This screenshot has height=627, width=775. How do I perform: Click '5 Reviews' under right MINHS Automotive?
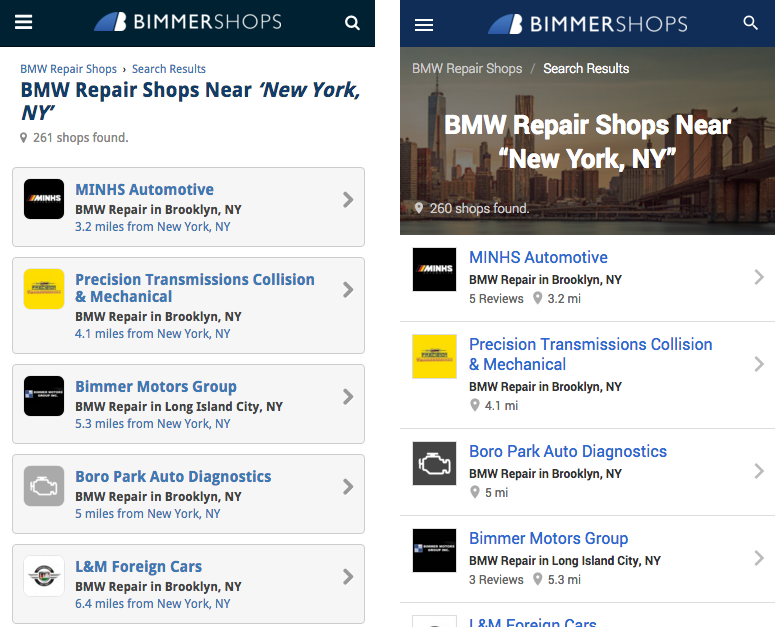496,299
